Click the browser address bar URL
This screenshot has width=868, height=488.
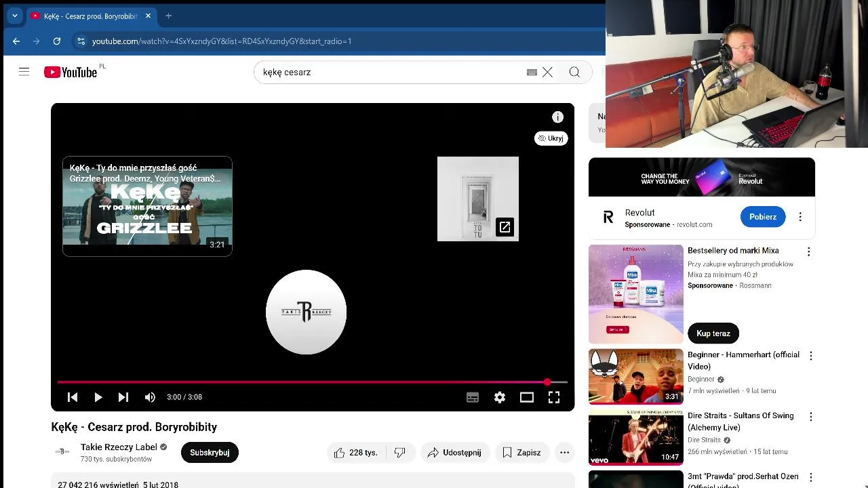[x=222, y=41]
